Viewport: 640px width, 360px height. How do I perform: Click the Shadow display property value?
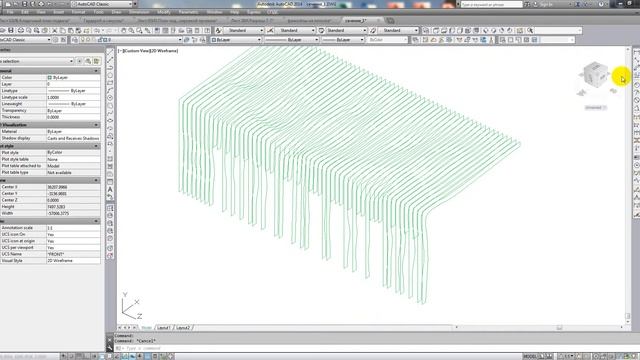point(73,138)
